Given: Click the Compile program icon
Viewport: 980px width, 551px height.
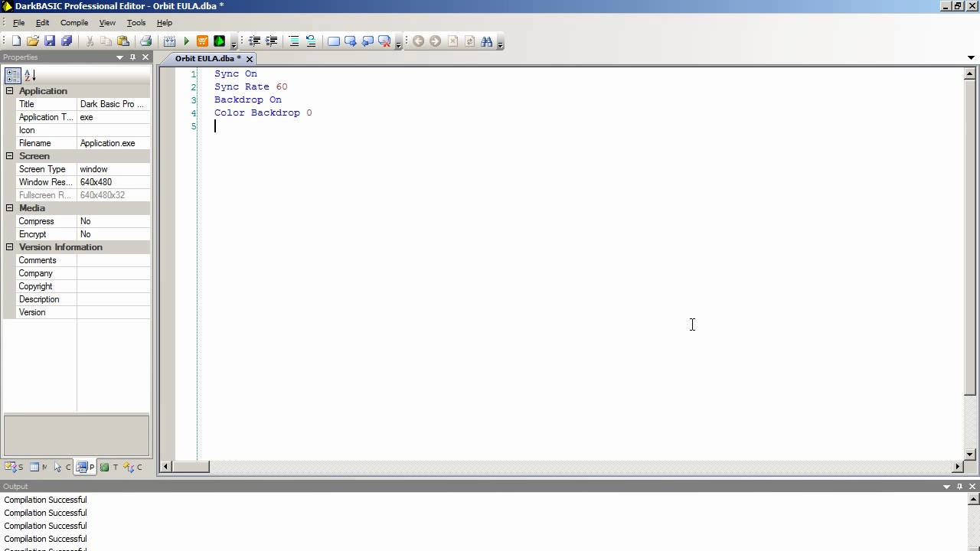Looking at the screenshot, I should coord(169,41).
